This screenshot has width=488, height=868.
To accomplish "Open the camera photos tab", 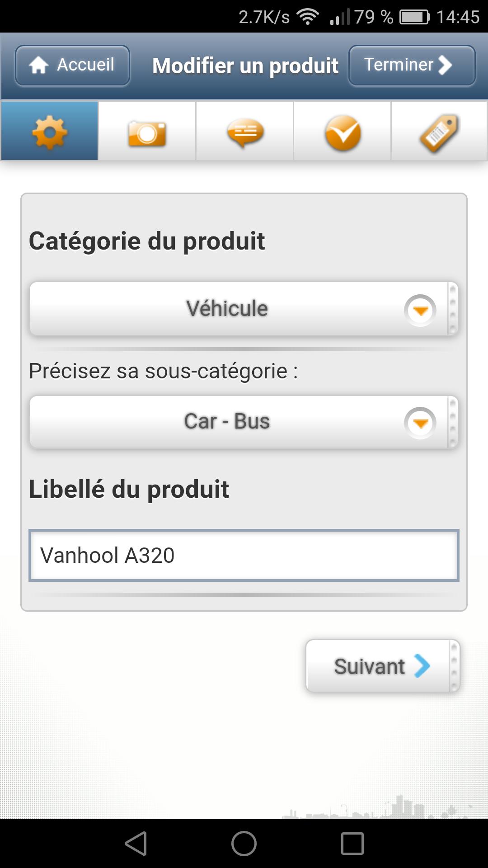I will point(147,132).
